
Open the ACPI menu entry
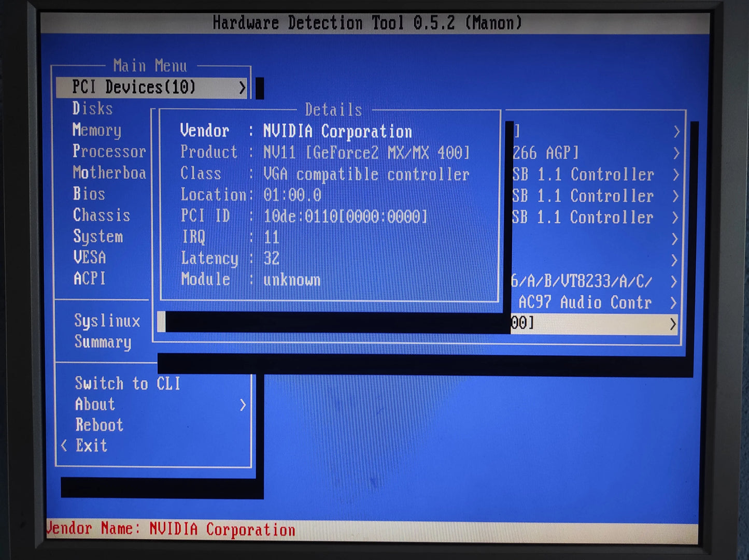click(x=90, y=279)
